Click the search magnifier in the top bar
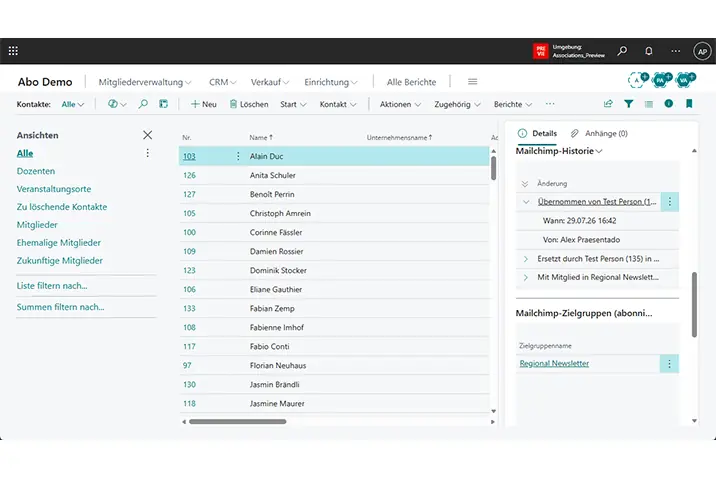Image resolution: width=716 pixels, height=478 pixels. tap(622, 51)
